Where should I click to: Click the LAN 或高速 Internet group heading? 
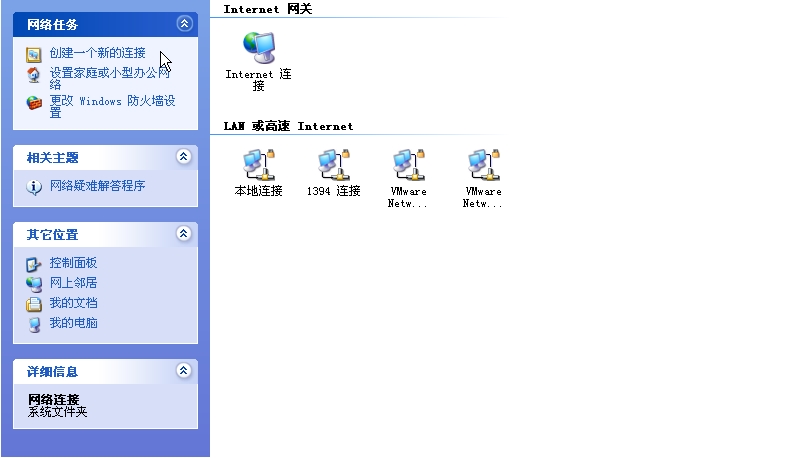288,126
